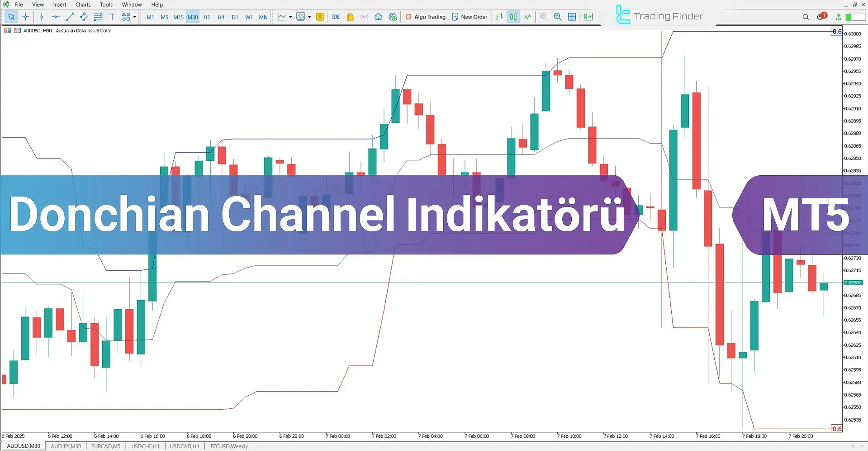The image size is (868, 451).
Task: Switch to the BTCUSD Weekly chart tab
Action: (x=229, y=446)
